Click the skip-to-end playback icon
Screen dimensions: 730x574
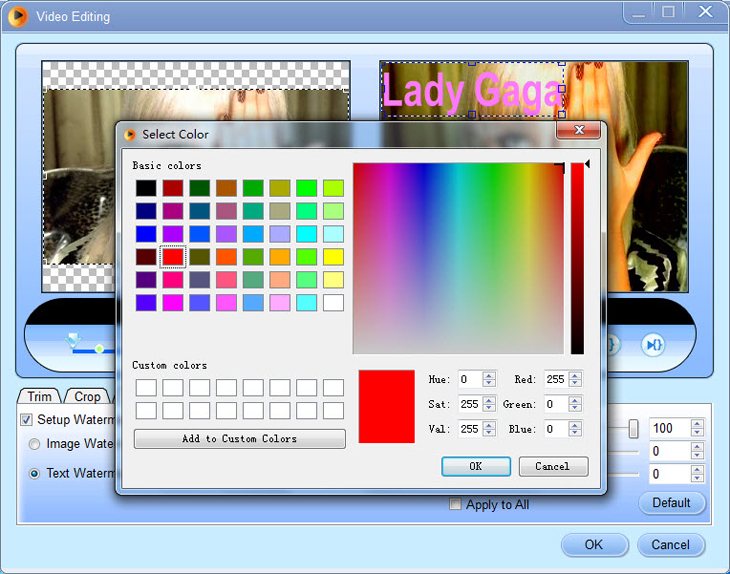653,345
